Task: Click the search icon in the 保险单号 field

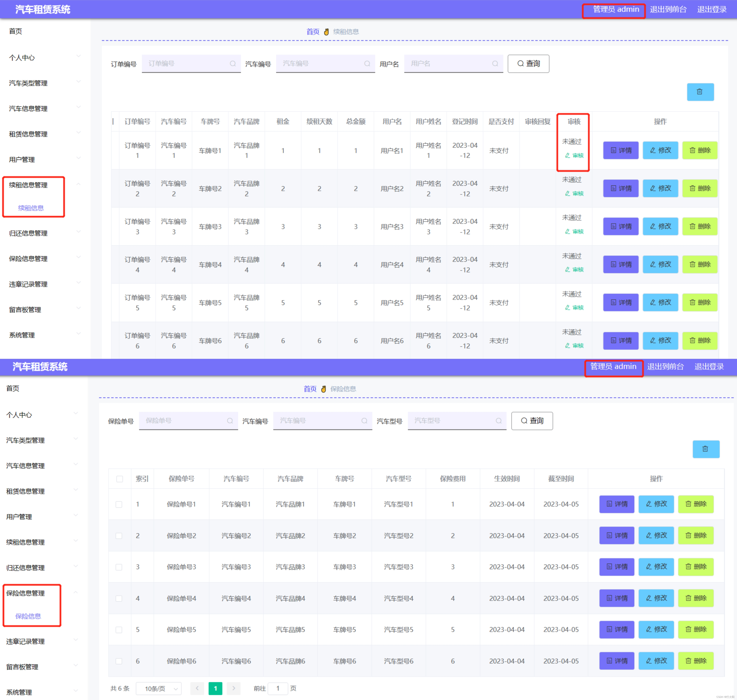Action: (230, 421)
